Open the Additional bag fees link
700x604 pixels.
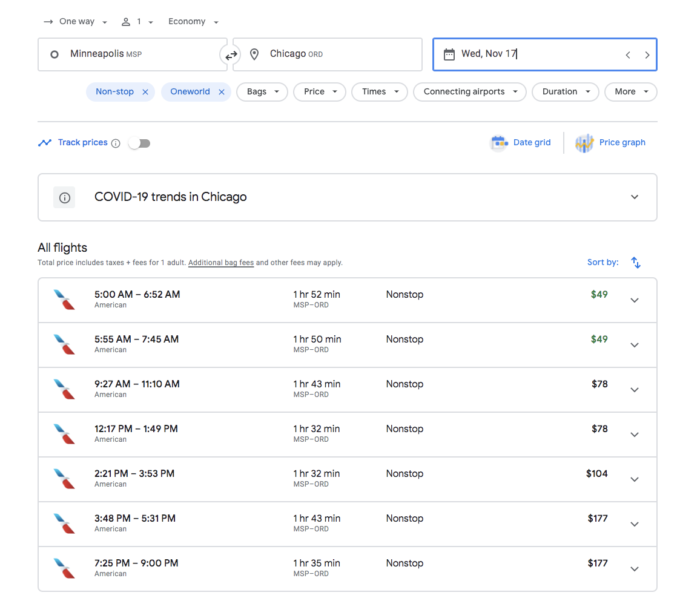[220, 263]
